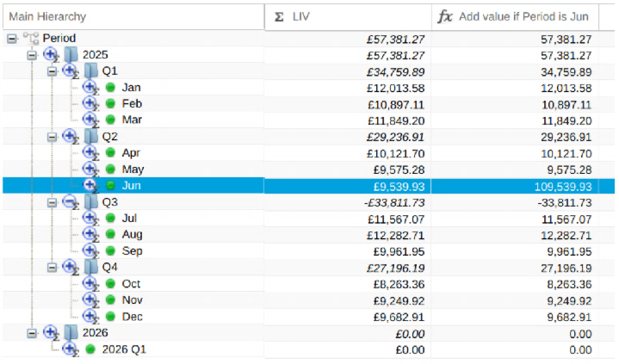Screen dimensions: 619x364
Task: Click the Period hierarchy root icon
Action: [x=31, y=39]
